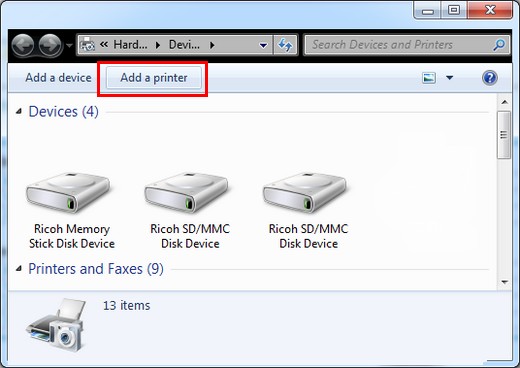The height and width of the screenshot is (368, 520).
Task: Collapse the Printers and Faxes (9) group
Action: point(19,268)
